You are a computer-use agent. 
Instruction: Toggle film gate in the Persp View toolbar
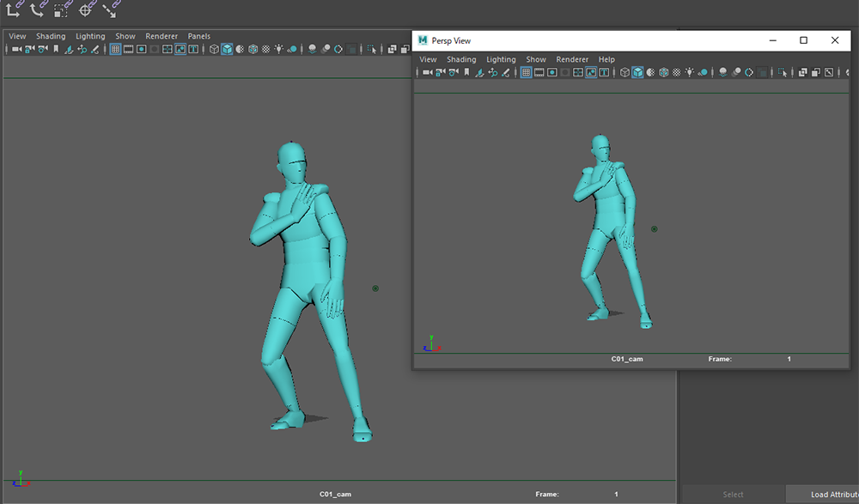pyautogui.click(x=539, y=73)
